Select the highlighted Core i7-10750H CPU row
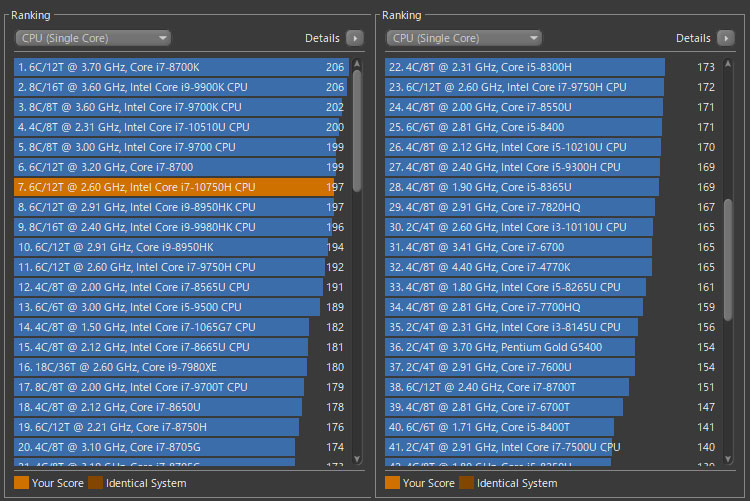Screen dimensions: 750x501 coord(181,187)
